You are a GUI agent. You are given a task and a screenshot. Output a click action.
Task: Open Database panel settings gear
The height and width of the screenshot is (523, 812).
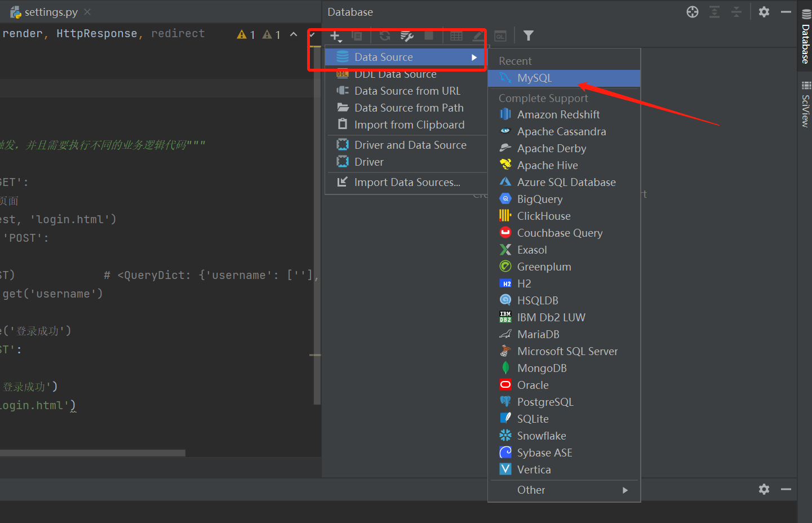[x=764, y=12]
